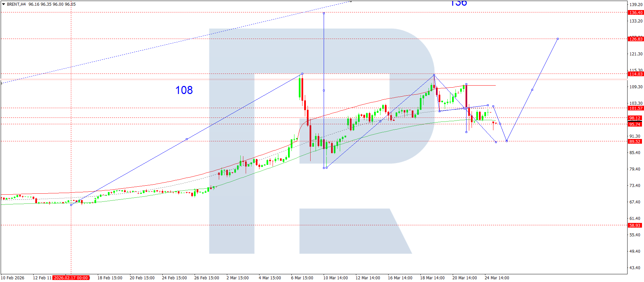Screen dimensions: 644x282
Task: Select the 58.93 red price label
Action: 635,225
